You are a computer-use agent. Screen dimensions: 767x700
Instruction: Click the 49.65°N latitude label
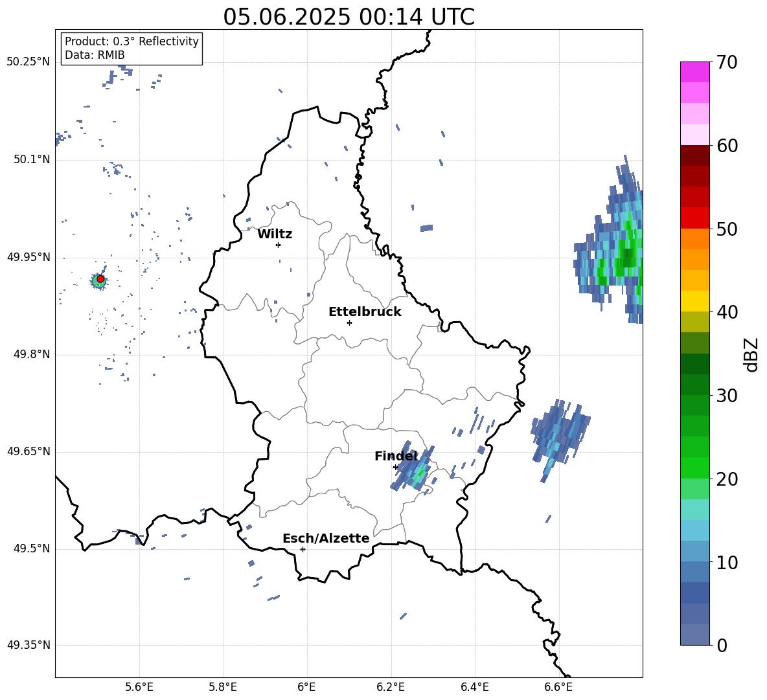click(29, 451)
